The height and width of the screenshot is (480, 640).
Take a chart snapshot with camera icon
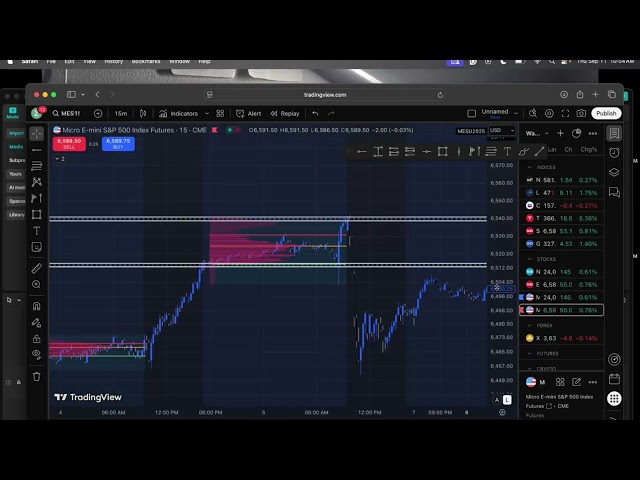tap(582, 113)
